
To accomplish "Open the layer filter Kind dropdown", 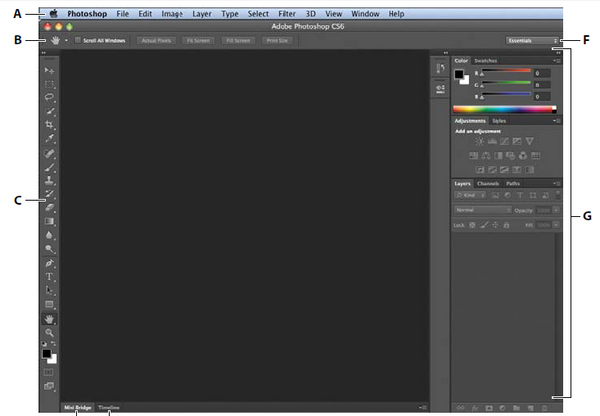I will pos(470,195).
